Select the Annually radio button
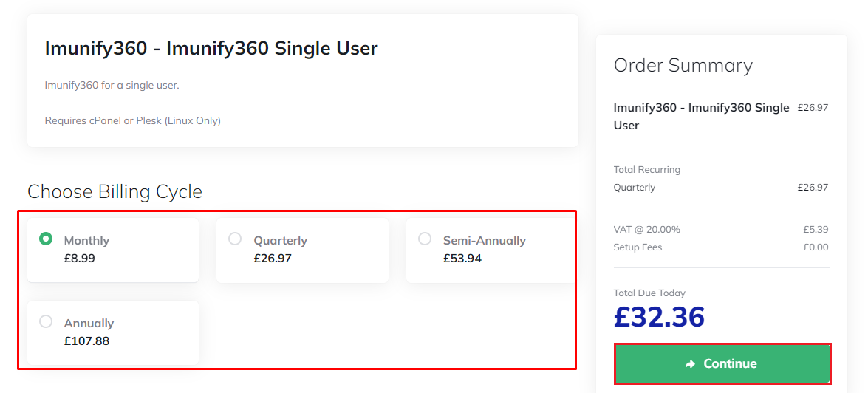 [x=46, y=321]
